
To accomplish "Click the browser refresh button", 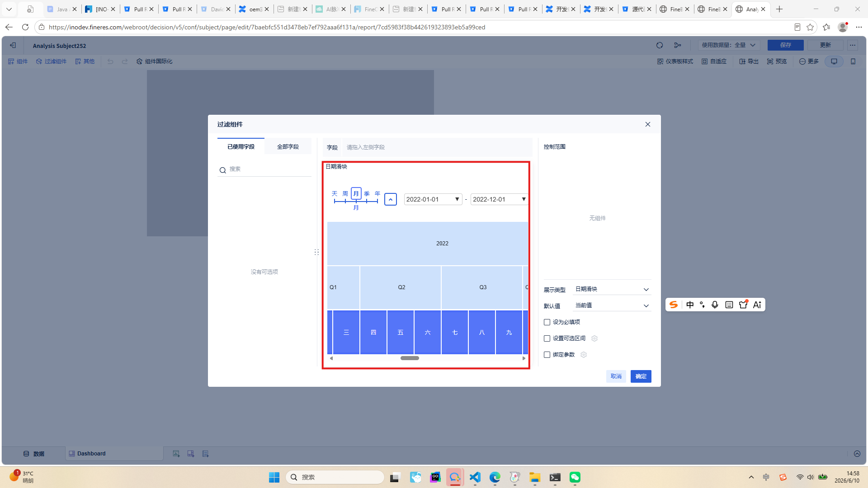I will pyautogui.click(x=25, y=27).
